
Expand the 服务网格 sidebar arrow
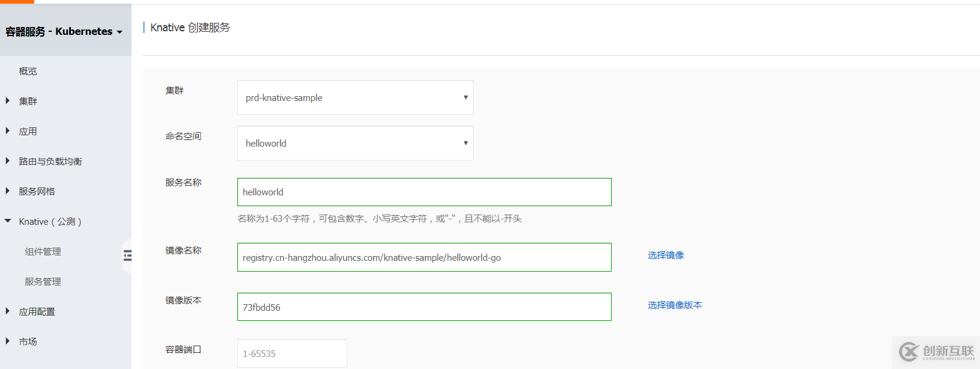[x=7, y=191]
